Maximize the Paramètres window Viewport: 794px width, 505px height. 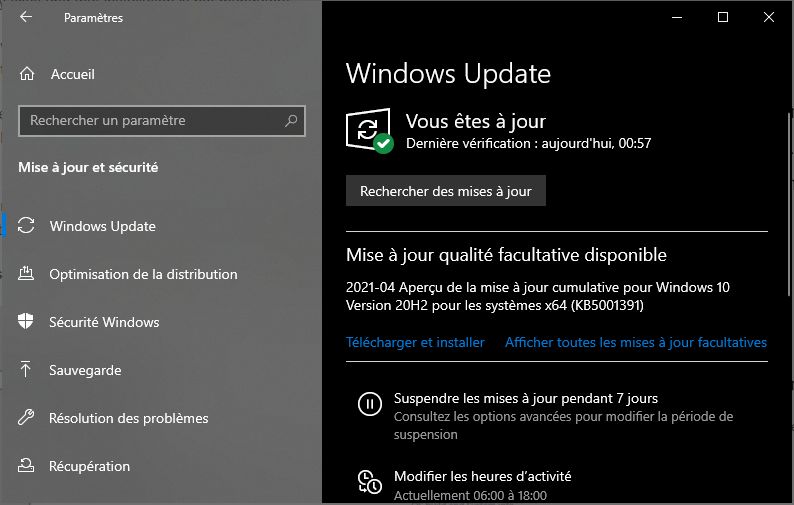[723, 17]
